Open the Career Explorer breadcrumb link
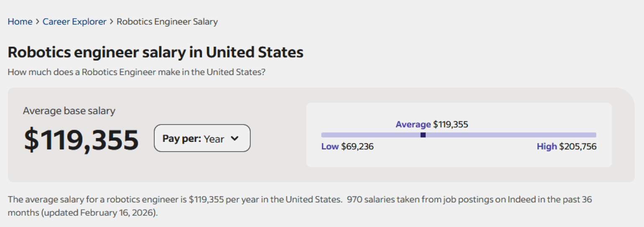644x227 pixels. (x=74, y=22)
